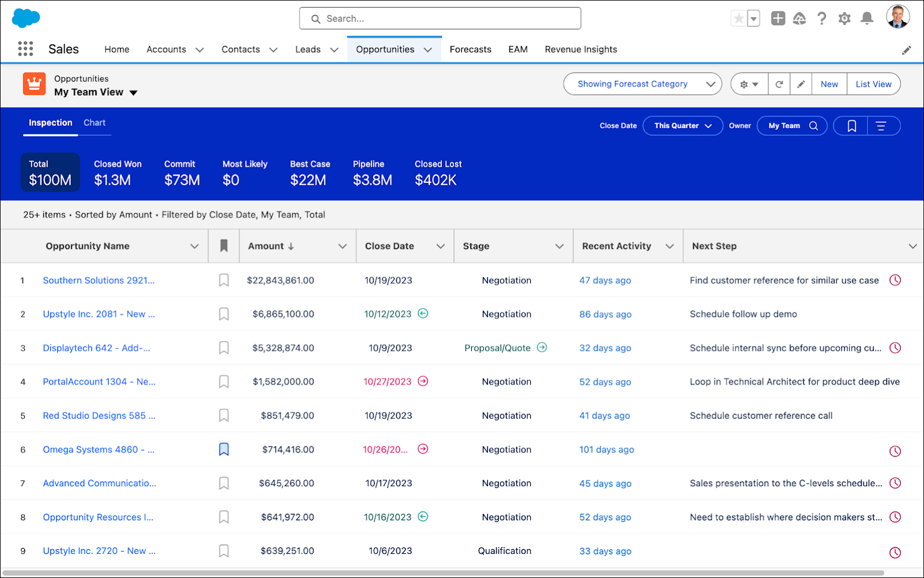Click the refresh list icon
Screen dimensions: 924x578
pyautogui.click(x=779, y=84)
